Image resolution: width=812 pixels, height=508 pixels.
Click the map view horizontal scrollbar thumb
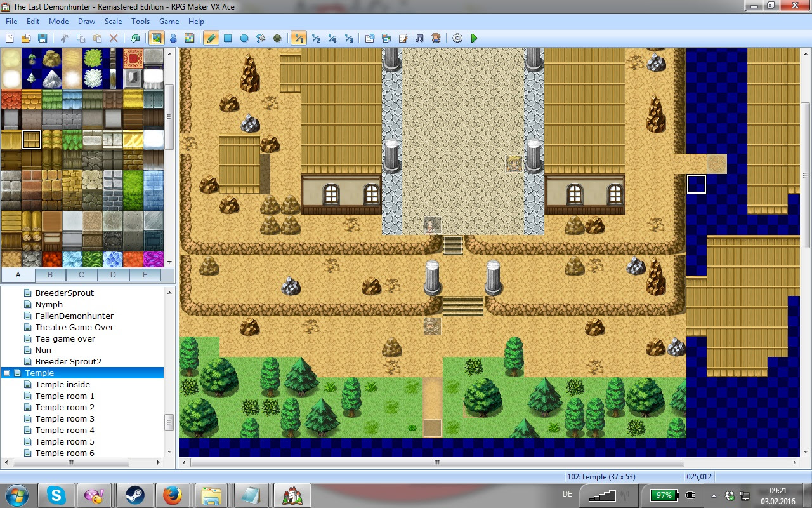(x=438, y=462)
